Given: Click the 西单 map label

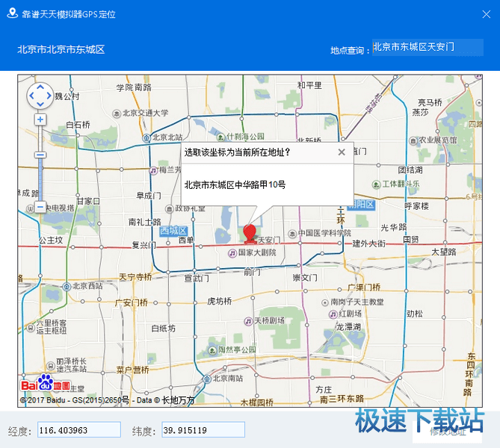Looking at the screenshot, I should coord(186,240).
